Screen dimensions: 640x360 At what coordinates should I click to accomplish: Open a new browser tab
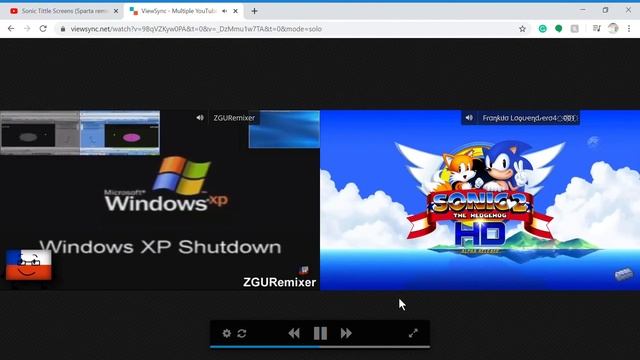pos(254,11)
